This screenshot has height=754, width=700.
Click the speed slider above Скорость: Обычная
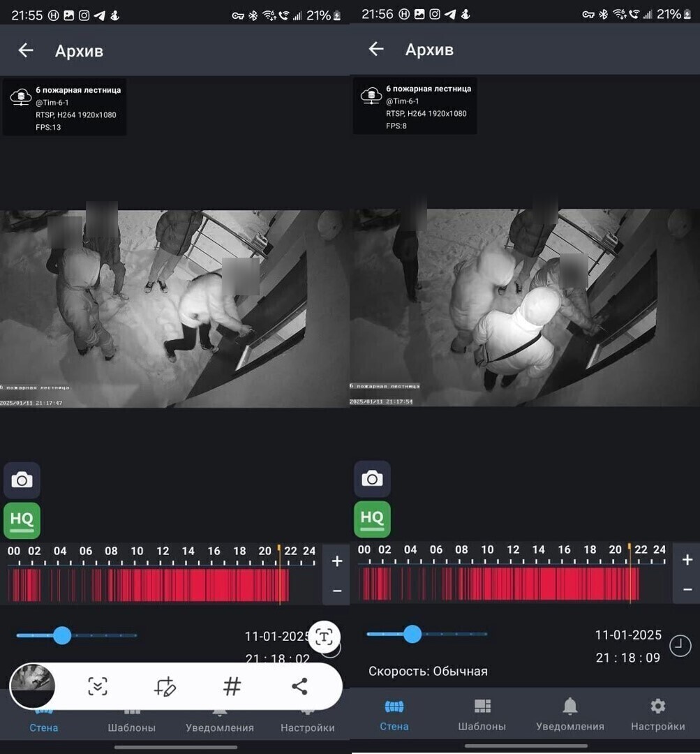click(412, 634)
